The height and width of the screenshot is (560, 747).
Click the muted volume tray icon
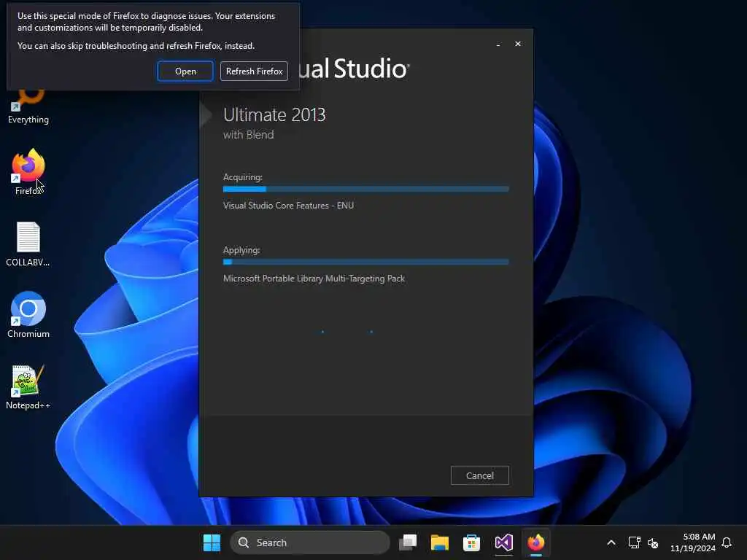click(x=653, y=542)
